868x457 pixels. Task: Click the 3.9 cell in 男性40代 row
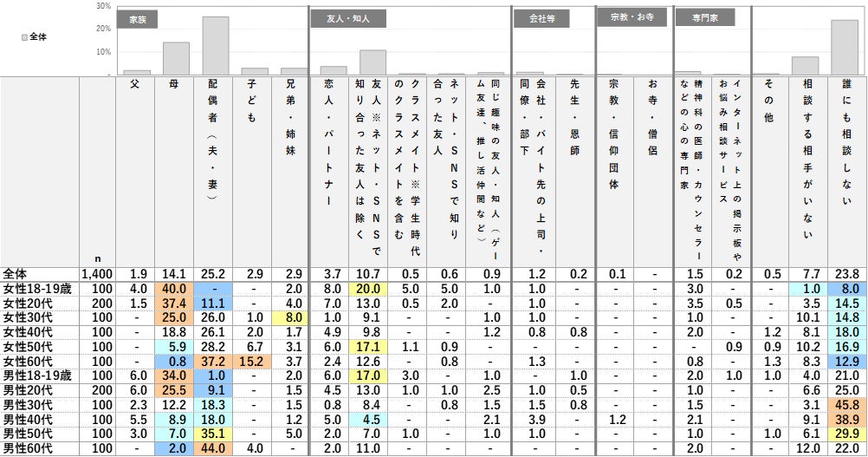[536, 420]
